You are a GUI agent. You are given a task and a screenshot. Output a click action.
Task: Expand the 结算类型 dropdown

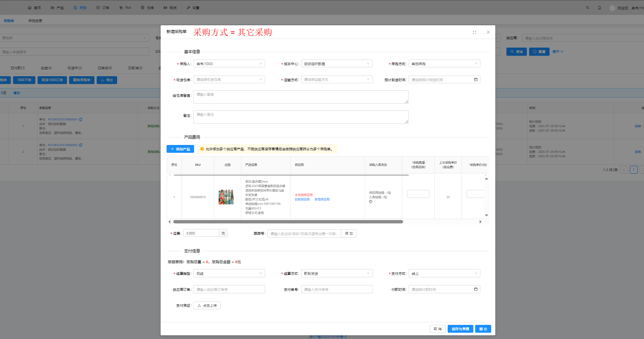(229, 274)
